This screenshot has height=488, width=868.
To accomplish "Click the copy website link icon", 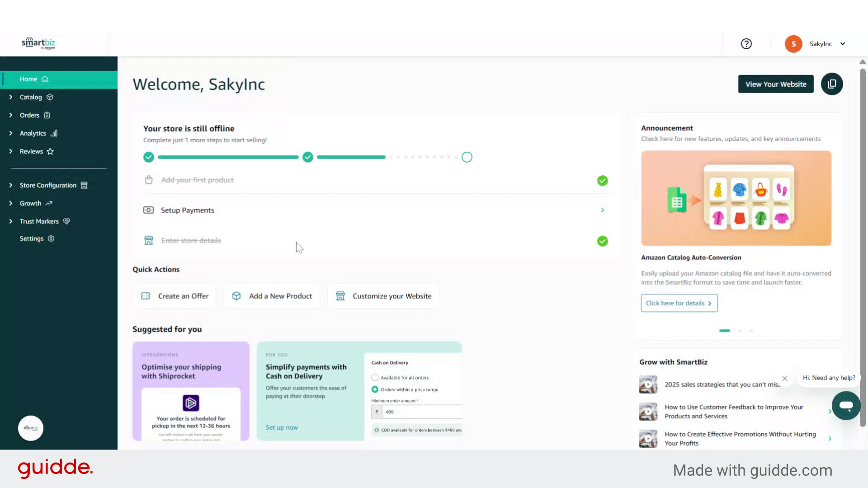I will click(x=832, y=84).
